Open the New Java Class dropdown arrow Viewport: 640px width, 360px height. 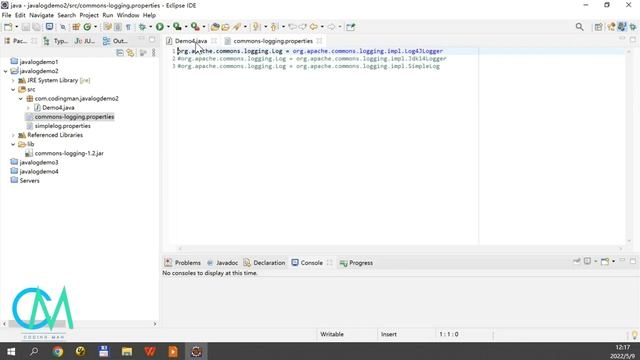click(96, 27)
